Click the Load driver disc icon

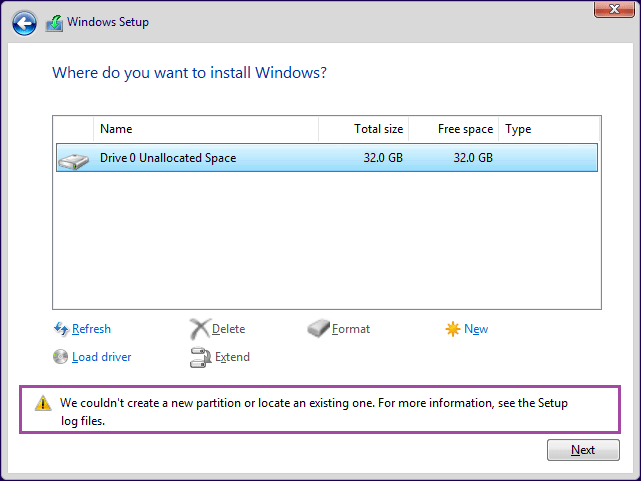(x=60, y=357)
